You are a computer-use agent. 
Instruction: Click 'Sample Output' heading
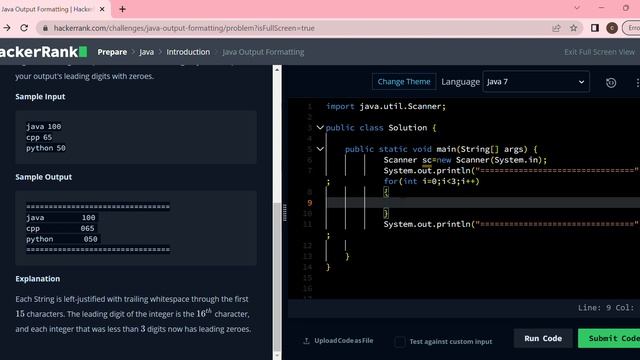pyautogui.click(x=43, y=177)
